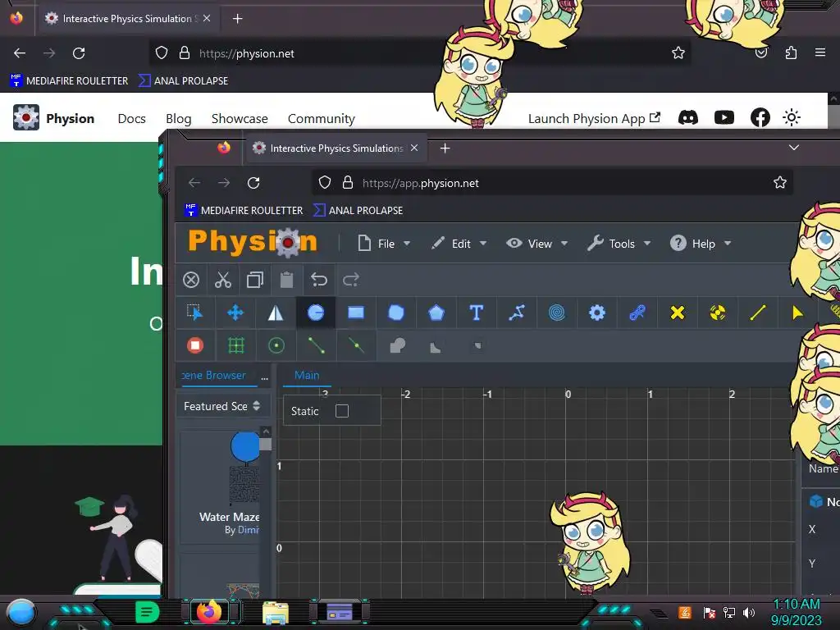Screen dimensions: 840x630
Task: Select the Circle tool in Physion toolbar
Action: (316, 313)
